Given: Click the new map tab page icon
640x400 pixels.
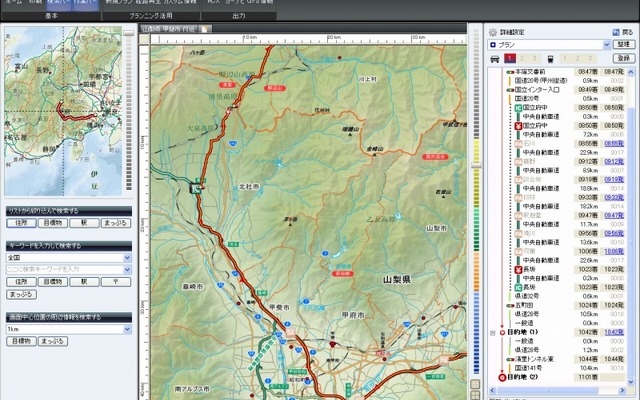Looking at the screenshot, I should pyautogui.click(x=205, y=29).
